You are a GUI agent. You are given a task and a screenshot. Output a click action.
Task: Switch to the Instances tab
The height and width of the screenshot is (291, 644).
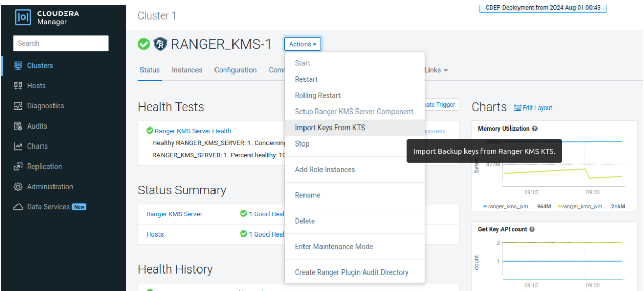187,70
